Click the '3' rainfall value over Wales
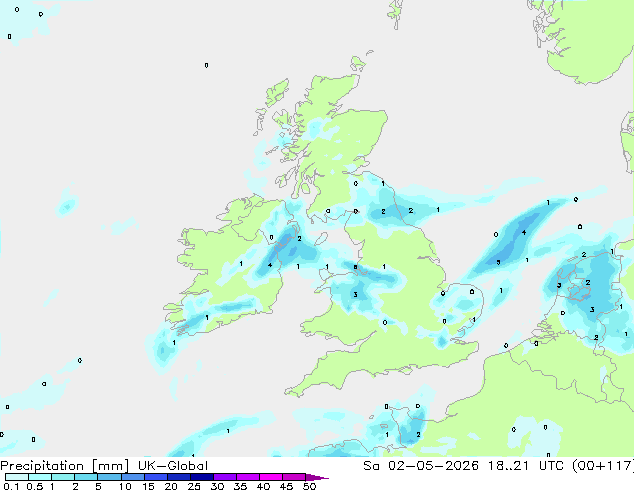Screen dimensions: 634x490 pos(355,294)
